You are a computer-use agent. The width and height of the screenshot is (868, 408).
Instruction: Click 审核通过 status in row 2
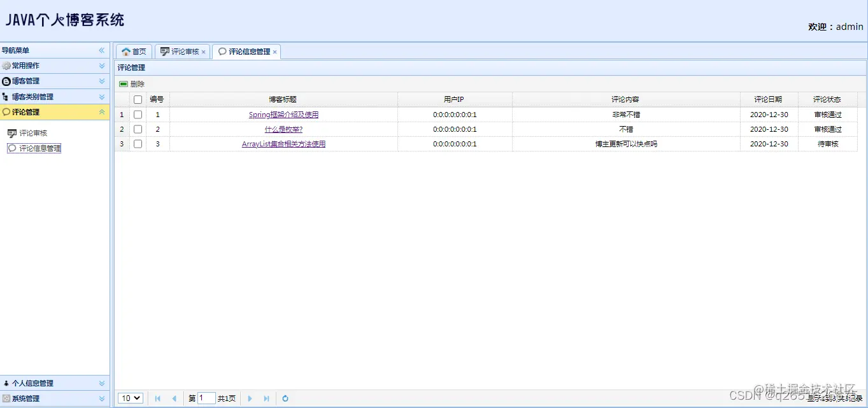[x=827, y=129]
